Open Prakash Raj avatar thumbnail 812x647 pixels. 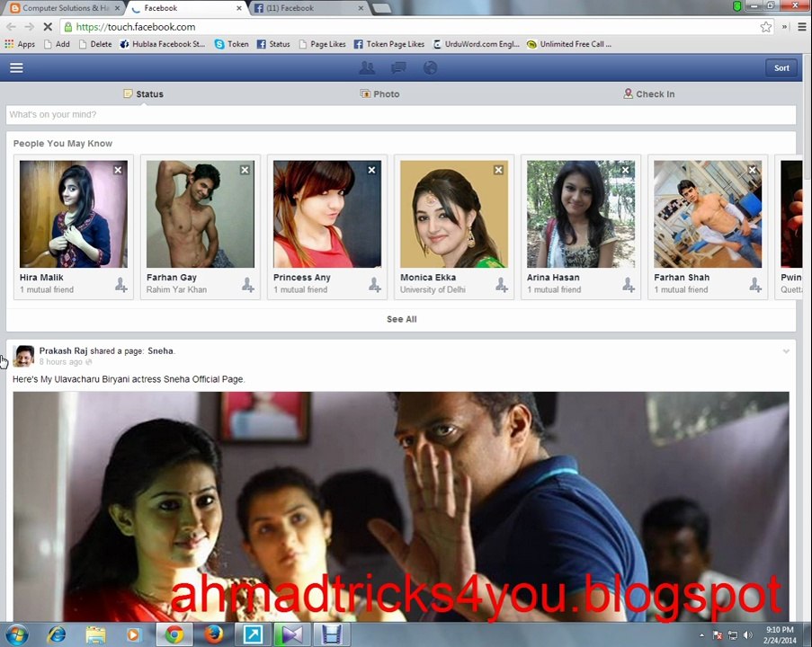tap(23, 356)
